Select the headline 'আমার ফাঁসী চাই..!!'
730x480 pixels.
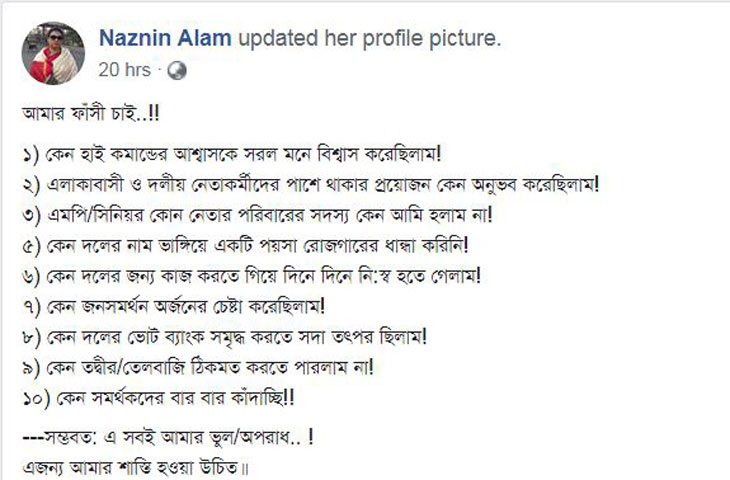coord(91,114)
